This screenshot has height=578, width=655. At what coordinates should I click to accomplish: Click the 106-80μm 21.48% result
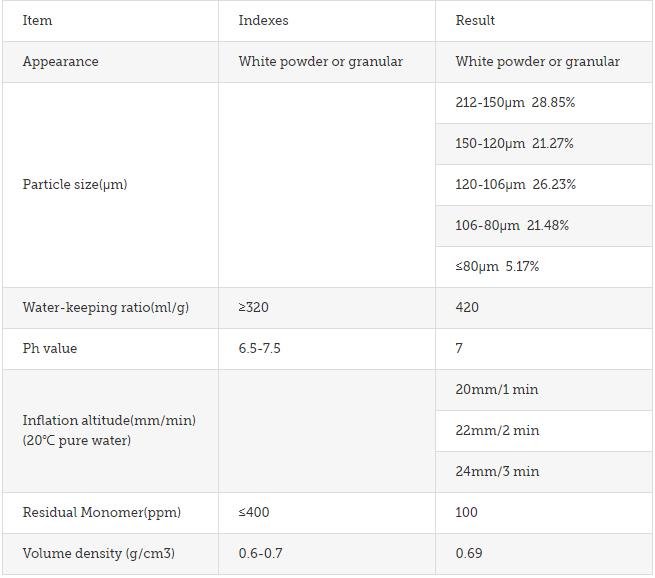coord(512,226)
